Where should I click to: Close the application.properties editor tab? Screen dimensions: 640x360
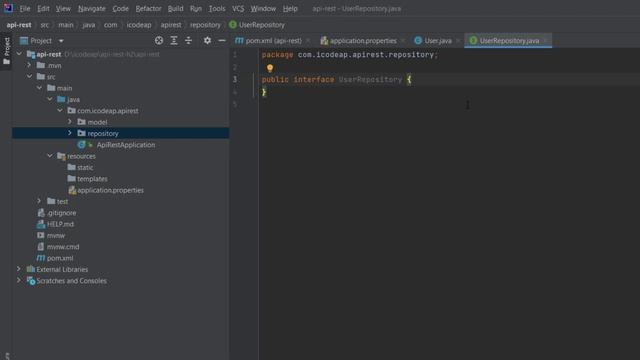pyautogui.click(x=403, y=40)
